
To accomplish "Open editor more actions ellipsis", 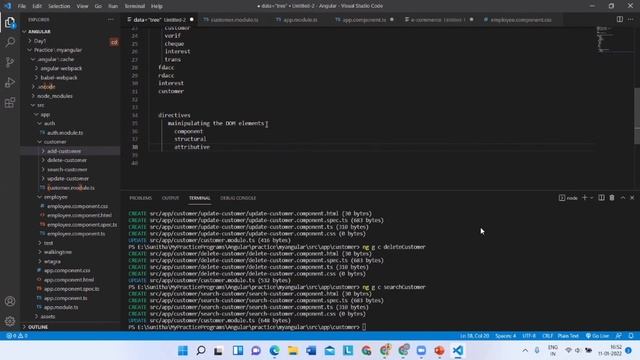I will click(631, 20).
